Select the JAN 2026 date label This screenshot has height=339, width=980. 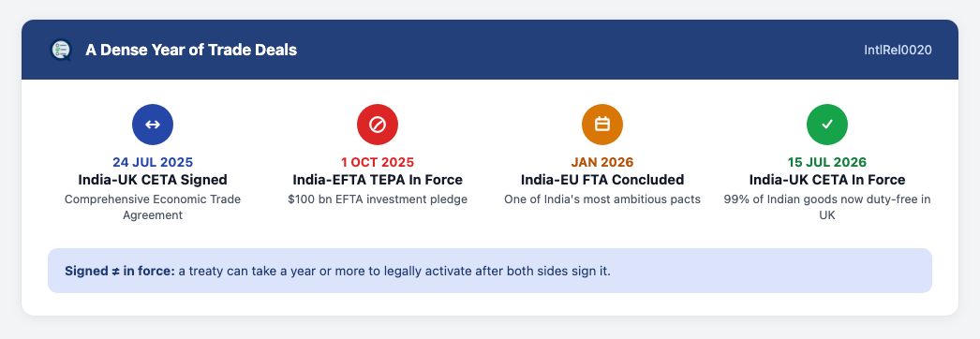(602, 162)
